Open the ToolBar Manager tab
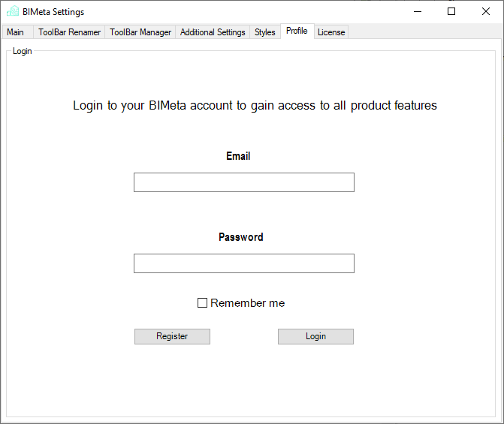Screen dimensions: 504x424 [x=140, y=32]
